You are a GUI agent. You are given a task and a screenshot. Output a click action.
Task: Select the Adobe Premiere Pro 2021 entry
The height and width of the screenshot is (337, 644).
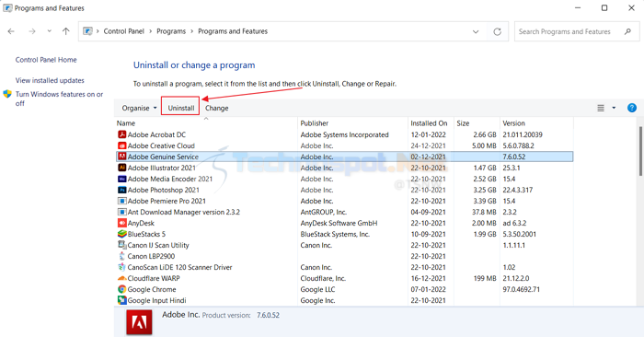[x=344, y=201]
